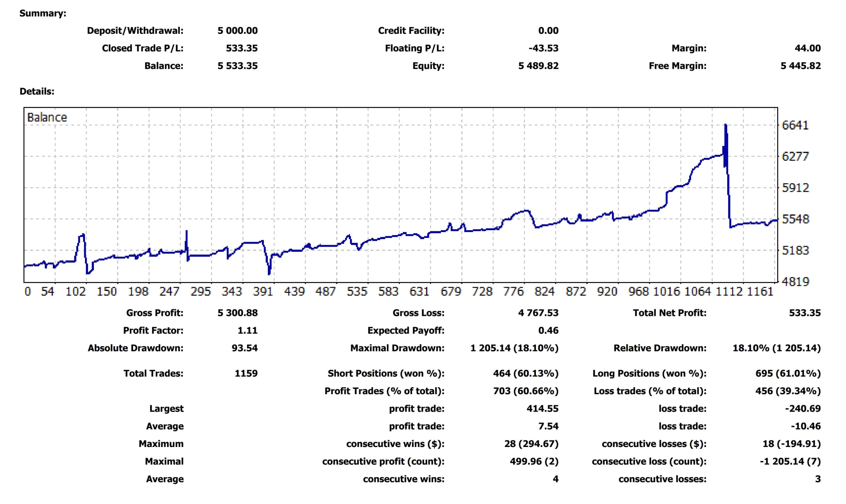Select the Closed Trade P/L amount
Image resolution: width=846 pixels, height=504 pixels.
(x=241, y=48)
